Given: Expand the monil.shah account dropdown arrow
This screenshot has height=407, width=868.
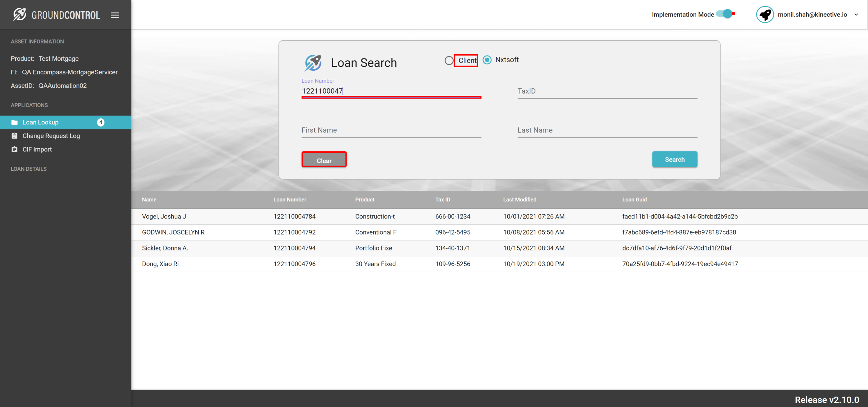Looking at the screenshot, I should tap(856, 15).
